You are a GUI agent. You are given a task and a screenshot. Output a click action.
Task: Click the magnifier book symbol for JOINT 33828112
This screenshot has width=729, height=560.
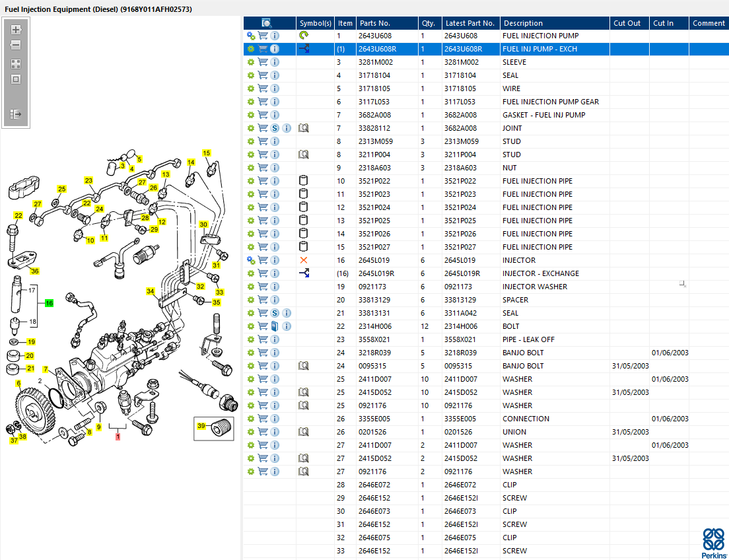pyautogui.click(x=304, y=128)
